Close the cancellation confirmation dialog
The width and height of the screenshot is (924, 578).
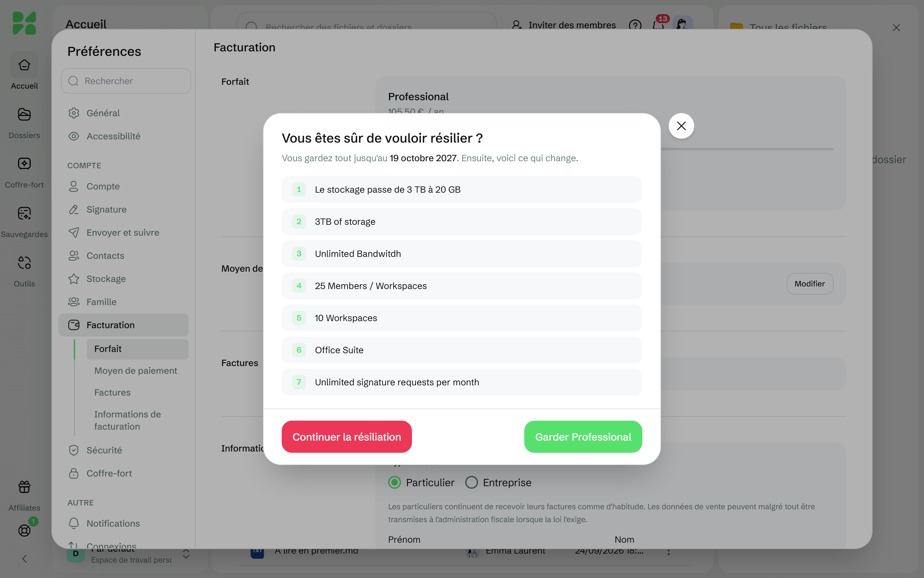pyautogui.click(x=681, y=126)
